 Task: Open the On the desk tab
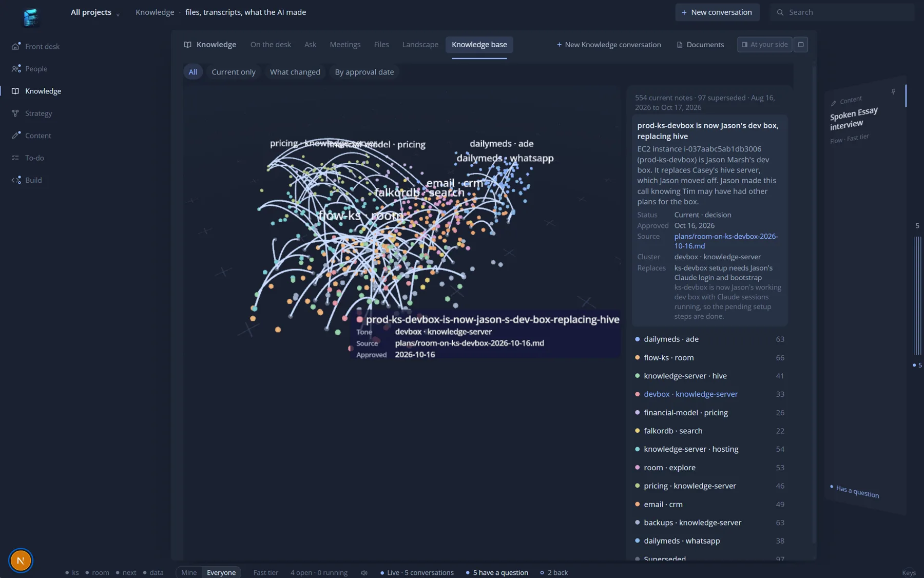[x=271, y=45]
